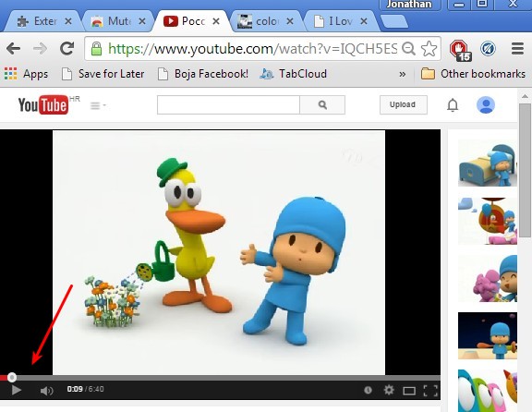Close the color tab
This screenshot has width=532, height=412.
[x=290, y=21]
